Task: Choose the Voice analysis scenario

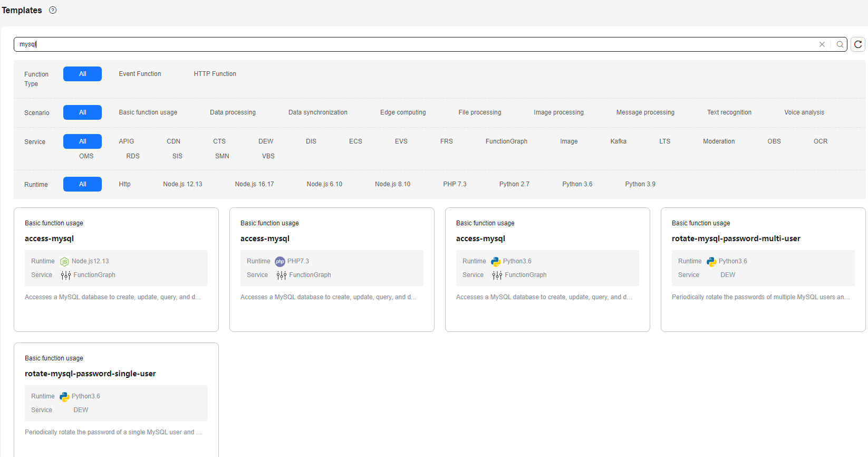Action: [804, 112]
